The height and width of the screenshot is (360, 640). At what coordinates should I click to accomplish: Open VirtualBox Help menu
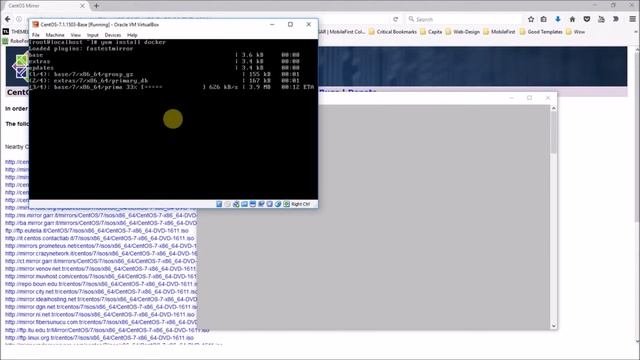tap(132, 35)
